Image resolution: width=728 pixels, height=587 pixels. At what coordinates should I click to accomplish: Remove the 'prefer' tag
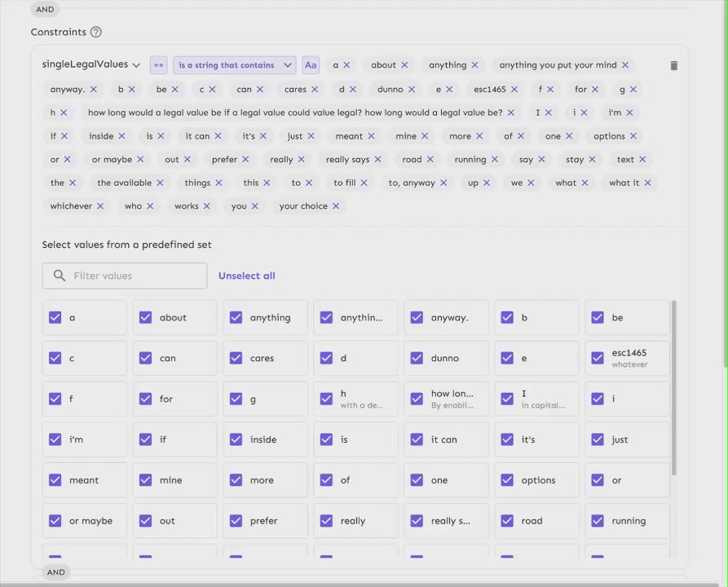coord(245,159)
